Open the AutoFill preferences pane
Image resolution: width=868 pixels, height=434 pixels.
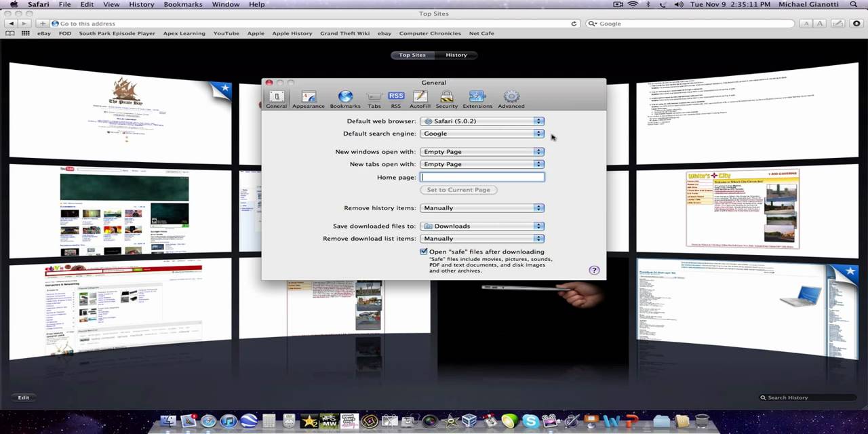tap(420, 100)
